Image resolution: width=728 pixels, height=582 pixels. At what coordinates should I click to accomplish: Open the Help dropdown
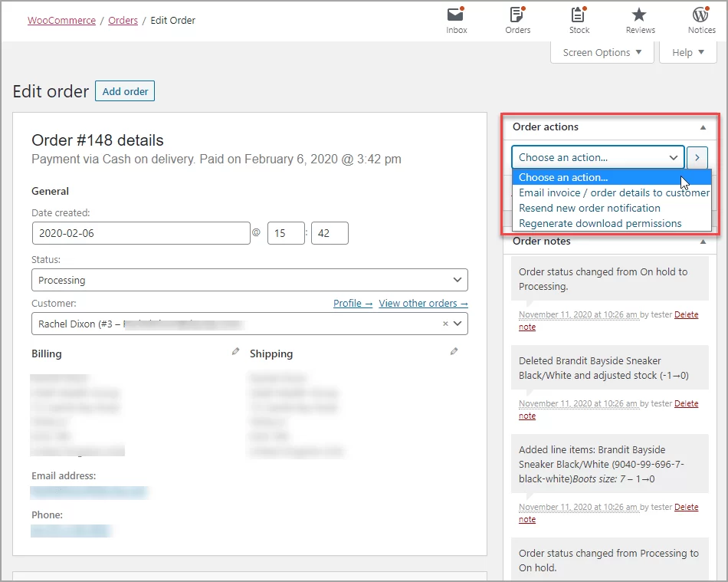point(687,52)
